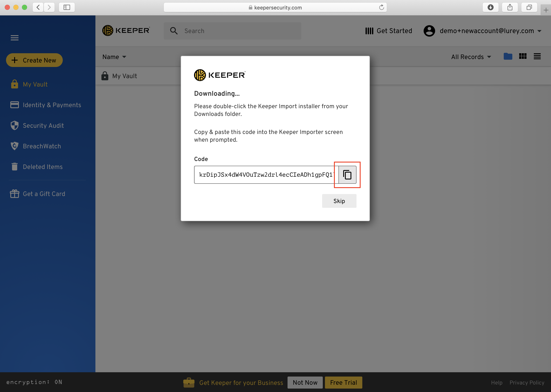The image size is (551, 392).
Task: Open the Help link
Action: [x=497, y=383]
